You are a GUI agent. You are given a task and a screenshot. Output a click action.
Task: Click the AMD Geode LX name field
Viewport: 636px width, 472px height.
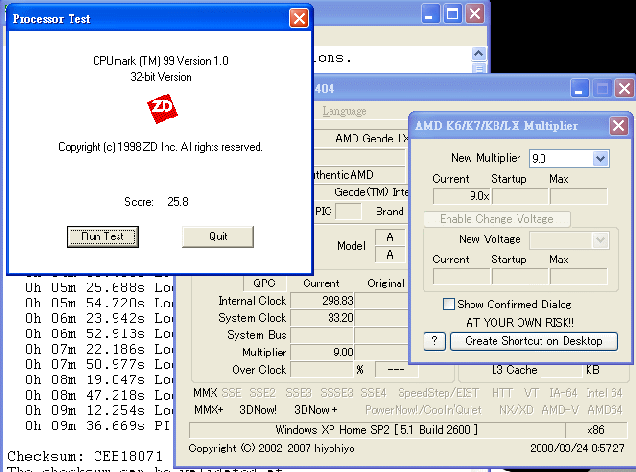click(x=362, y=138)
